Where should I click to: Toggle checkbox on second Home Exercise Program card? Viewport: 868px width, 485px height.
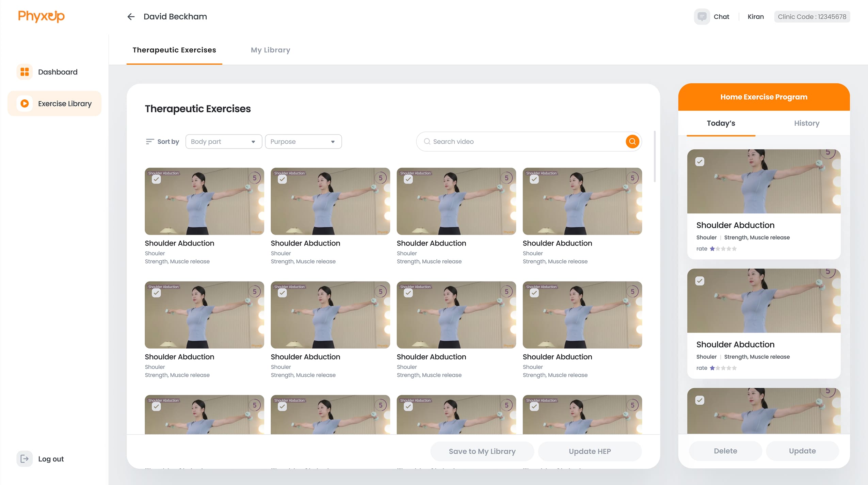pyautogui.click(x=700, y=281)
